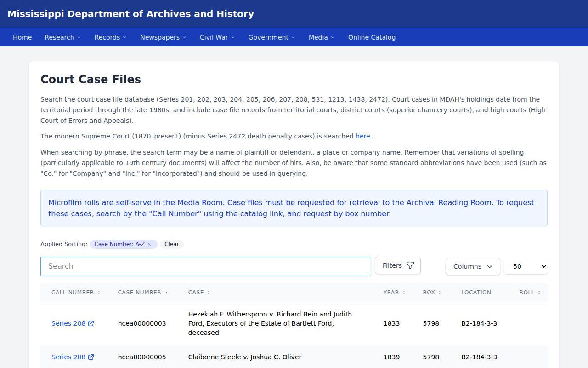Click the Location column header
Image resolution: width=588 pixels, height=368 pixels.
click(476, 293)
